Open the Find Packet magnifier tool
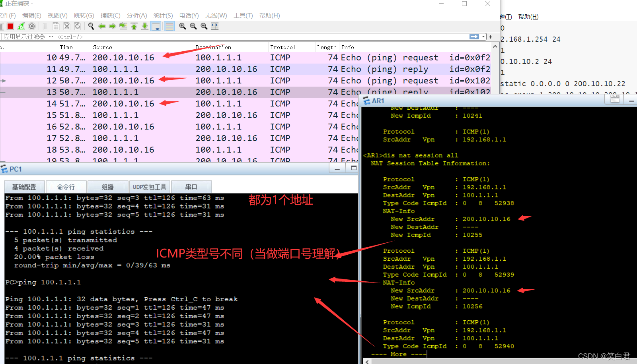This screenshot has width=637, height=364. point(91,26)
